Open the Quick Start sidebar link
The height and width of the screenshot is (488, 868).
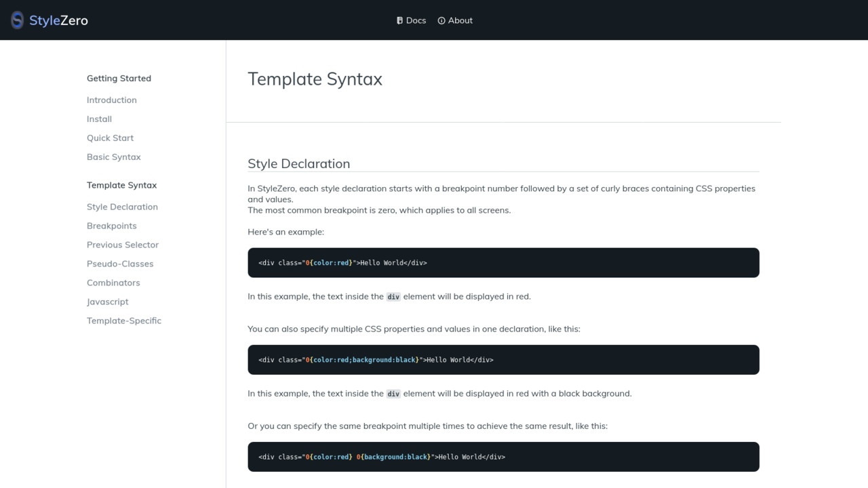[x=110, y=138]
